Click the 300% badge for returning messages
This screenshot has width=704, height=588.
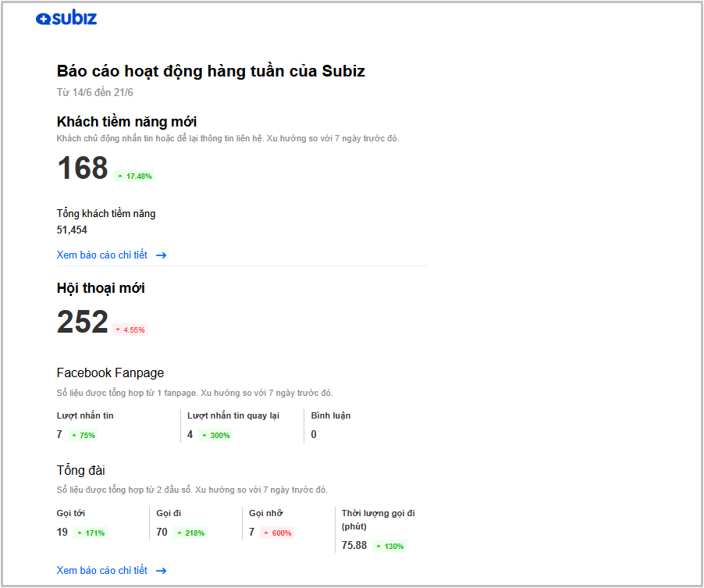tap(215, 435)
